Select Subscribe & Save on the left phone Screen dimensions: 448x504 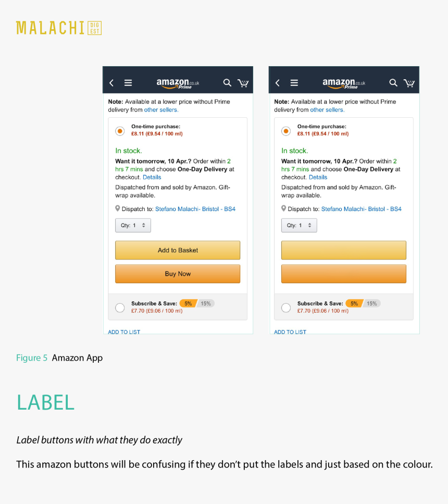[x=120, y=308]
